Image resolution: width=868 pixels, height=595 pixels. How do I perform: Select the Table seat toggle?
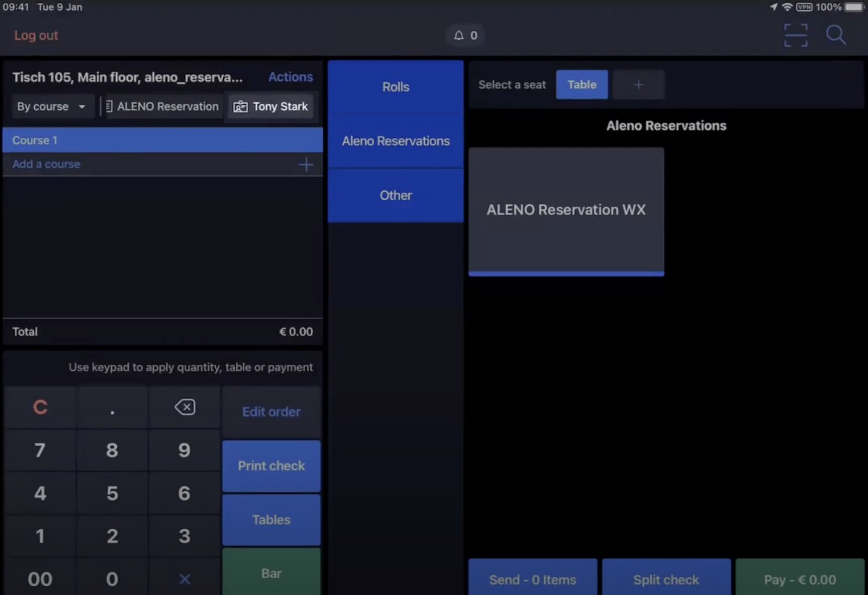pyautogui.click(x=581, y=85)
